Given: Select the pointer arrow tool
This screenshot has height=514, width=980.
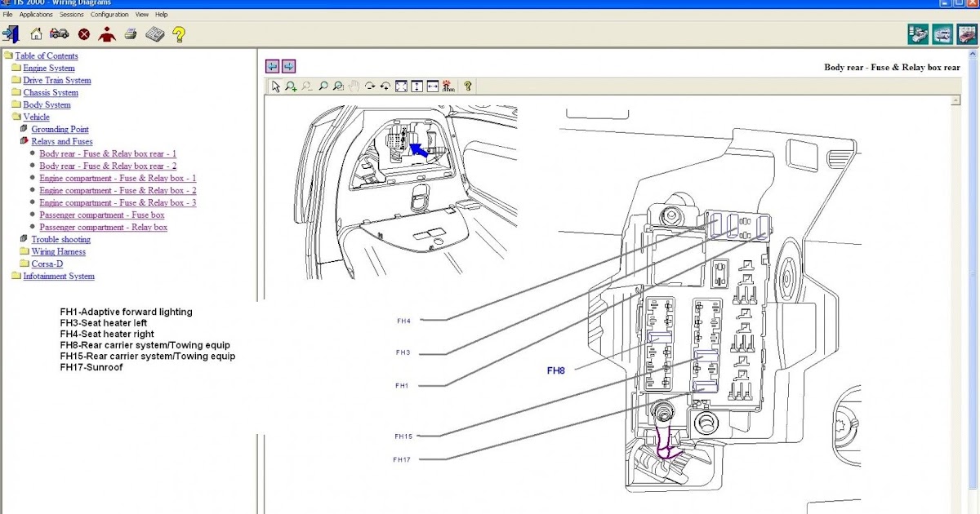Looking at the screenshot, I should 275,86.
